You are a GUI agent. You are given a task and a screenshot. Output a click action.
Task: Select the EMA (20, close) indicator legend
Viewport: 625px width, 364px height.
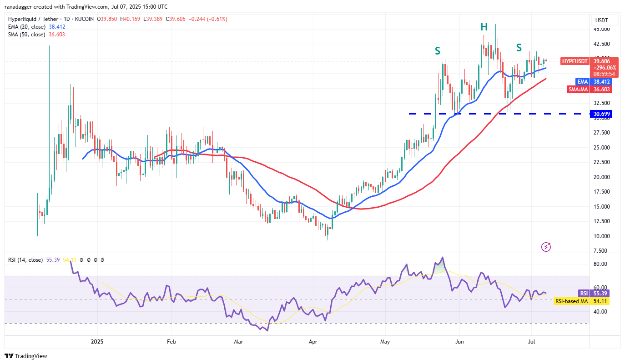tap(26, 27)
